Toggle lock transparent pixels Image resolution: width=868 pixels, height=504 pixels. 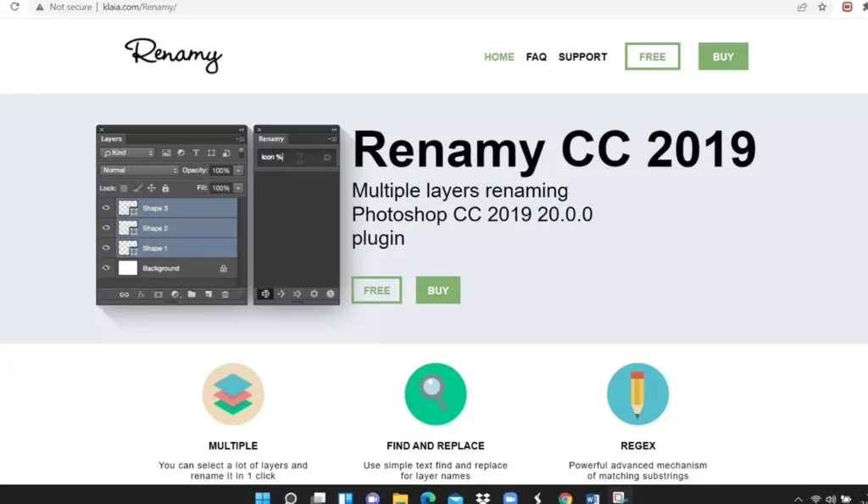coord(124,188)
